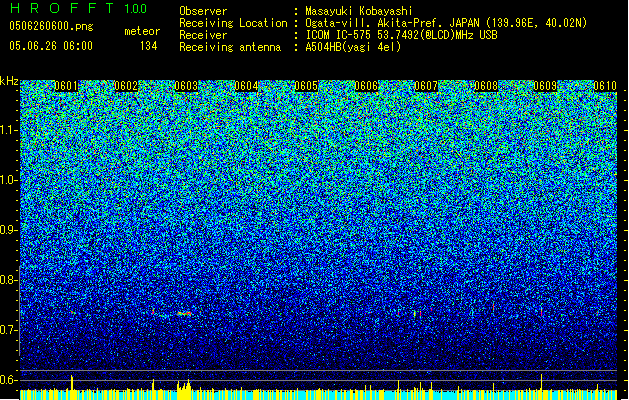Click the 0606 time marker label
Screen dimensions: 629x400
pyautogui.click(x=366, y=86)
